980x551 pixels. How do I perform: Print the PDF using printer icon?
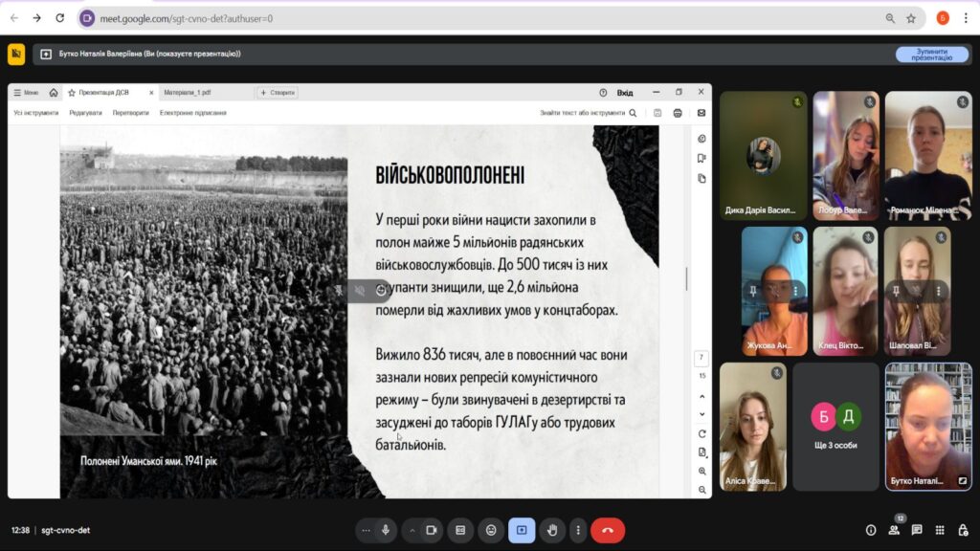tap(678, 113)
